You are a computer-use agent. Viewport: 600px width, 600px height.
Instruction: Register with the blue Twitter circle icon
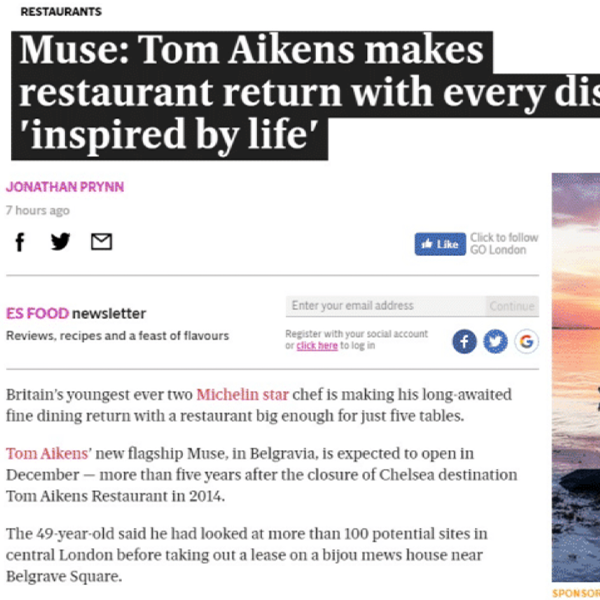[x=495, y=341]
